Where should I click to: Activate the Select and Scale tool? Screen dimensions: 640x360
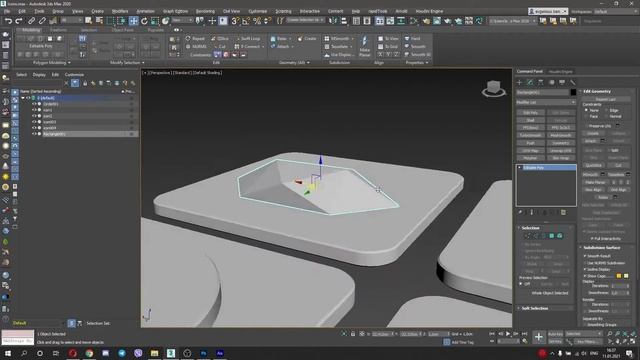(x=155, y=21)
